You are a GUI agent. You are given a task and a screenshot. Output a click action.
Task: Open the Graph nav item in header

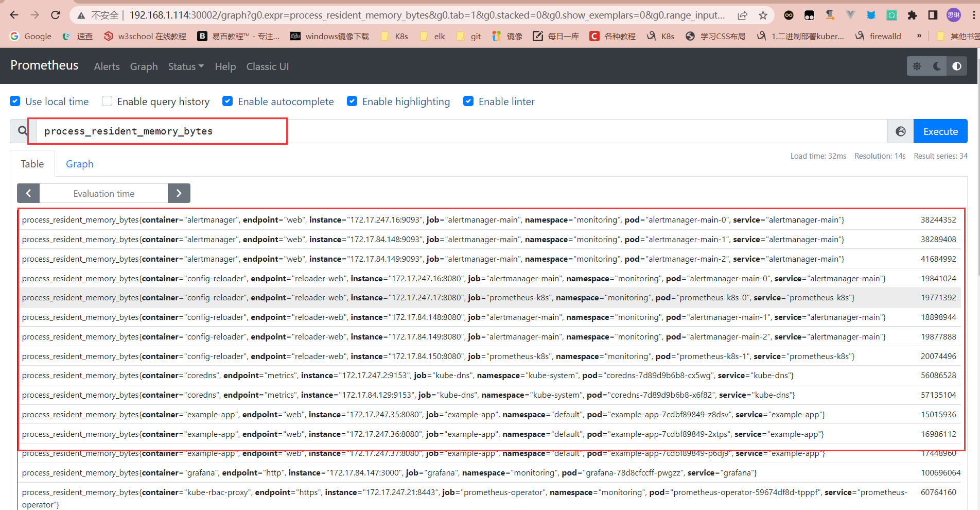click(144, 66)
